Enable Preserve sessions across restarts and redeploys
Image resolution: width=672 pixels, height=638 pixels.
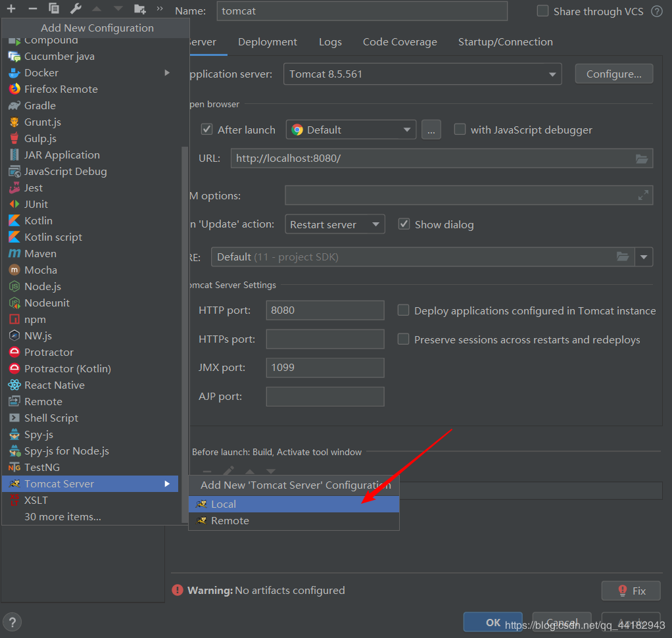point(403,339)
